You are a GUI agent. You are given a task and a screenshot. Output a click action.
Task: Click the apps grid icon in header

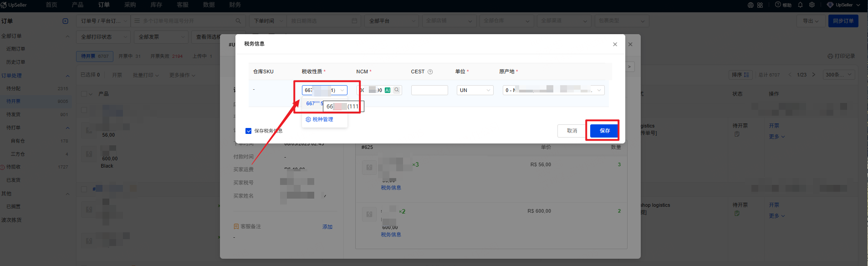pos(760,5)
